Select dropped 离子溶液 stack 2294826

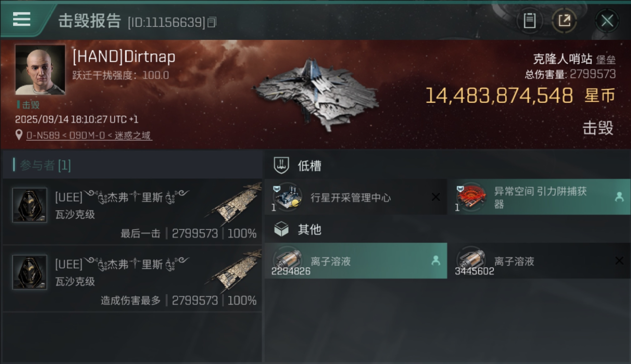pos(355,261)
